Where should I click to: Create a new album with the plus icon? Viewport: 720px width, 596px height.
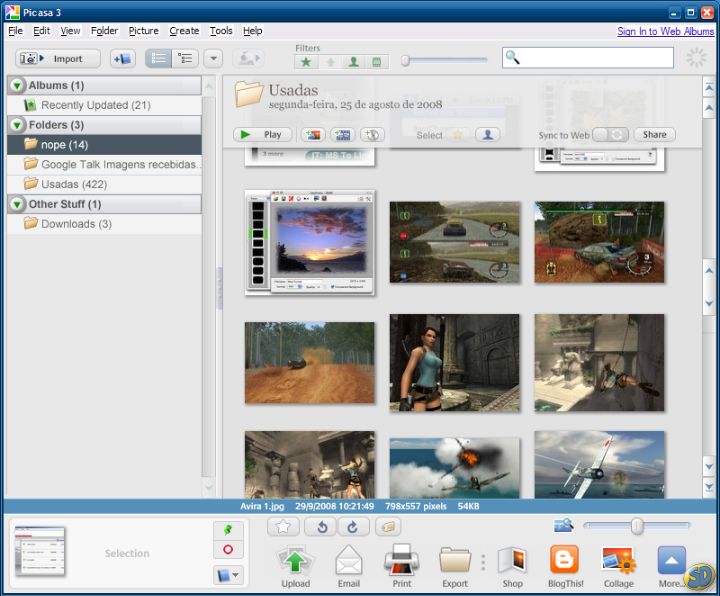(x=123, y=59)
